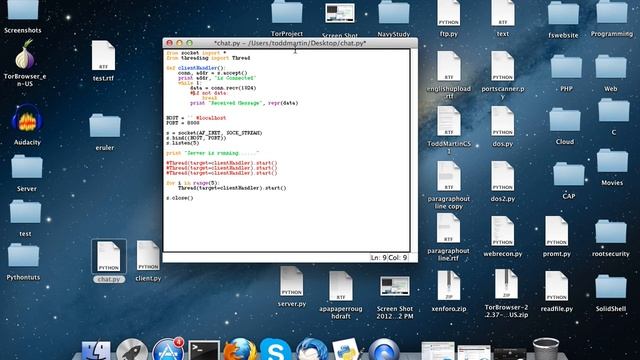Select the paragraphoutline.rtf document

pos(448,229)
